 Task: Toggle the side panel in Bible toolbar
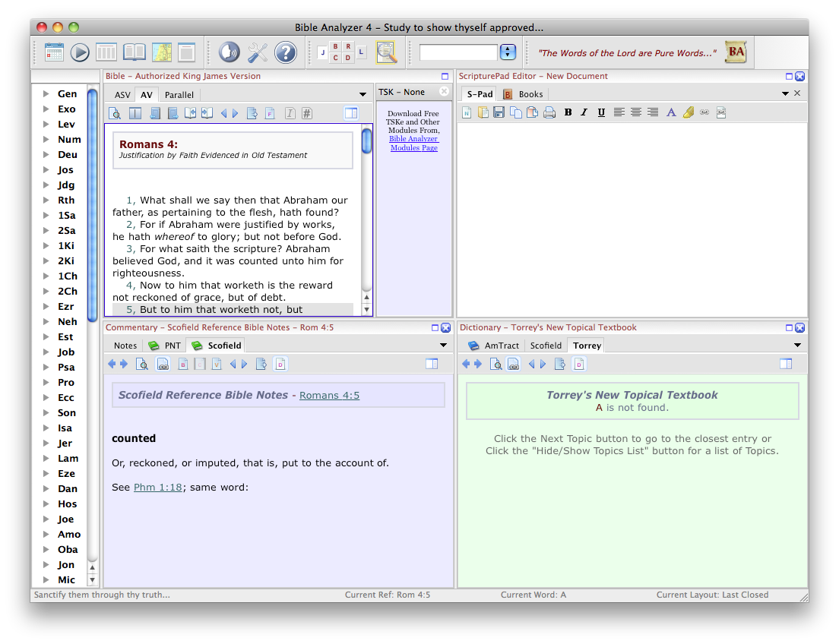pos(351,113)
